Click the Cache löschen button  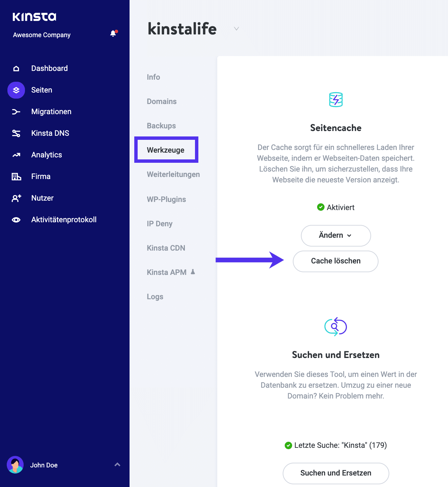coord(335,261)
